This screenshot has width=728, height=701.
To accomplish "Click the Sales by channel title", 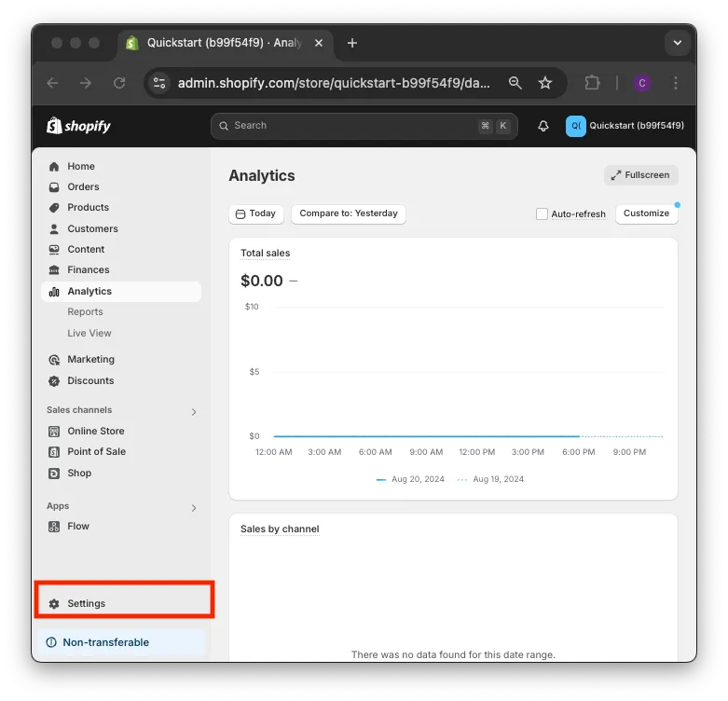I will click(280, 529).
